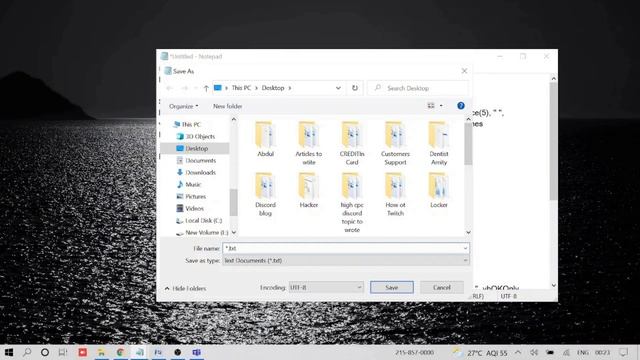This screenshot has width=640, height=360.
Task: Expand chevron after Desktop in address bar
Action: coord(290,88)
